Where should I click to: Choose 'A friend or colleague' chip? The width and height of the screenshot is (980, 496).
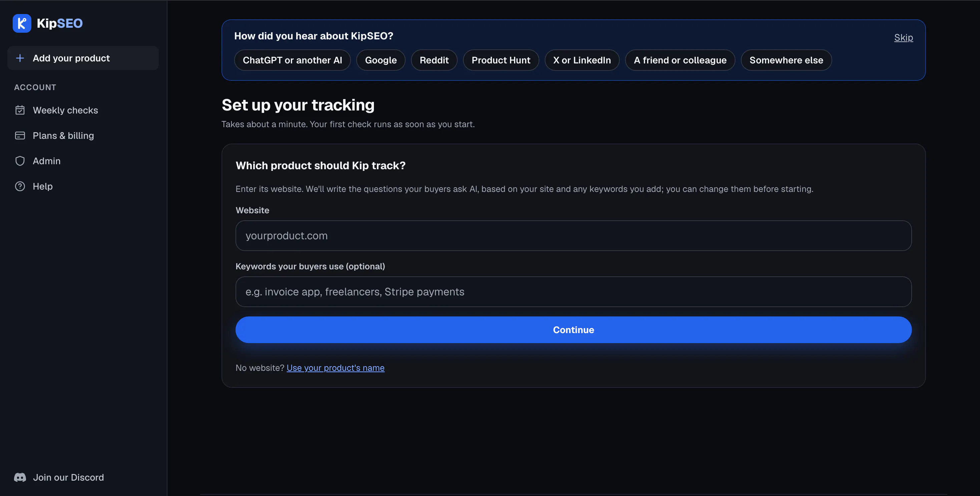tap(680, 60)
